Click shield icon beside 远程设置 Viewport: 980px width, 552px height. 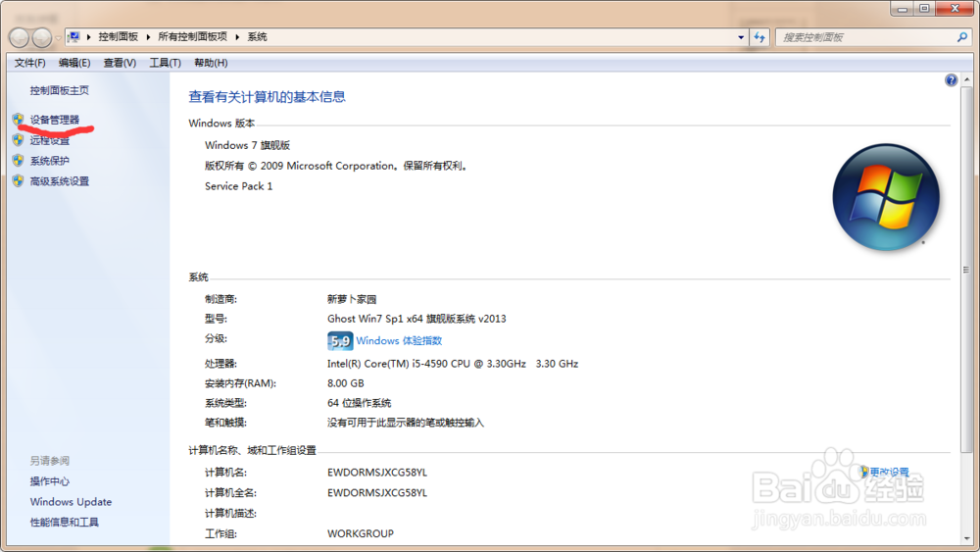click(x=18, y=140)
